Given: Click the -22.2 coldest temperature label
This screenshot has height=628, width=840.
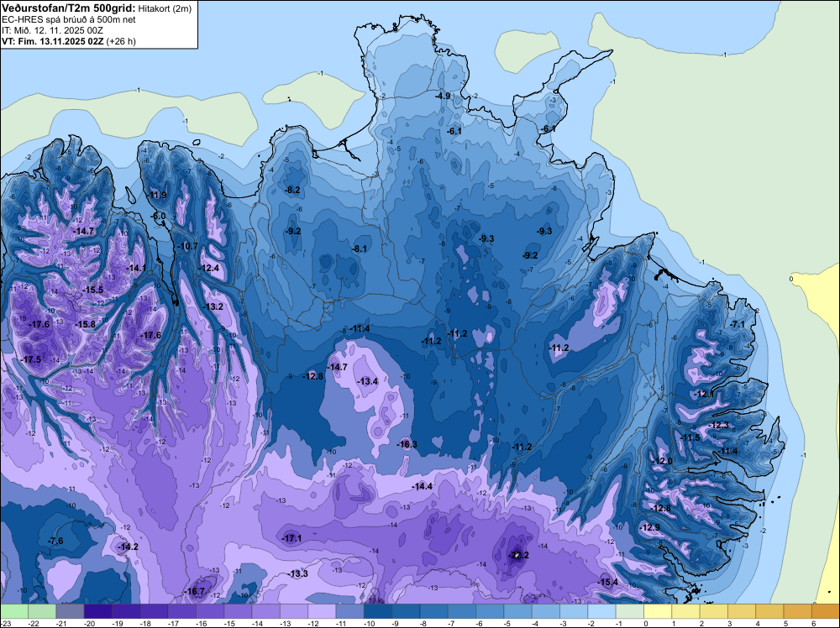Looking at the screenshot, I should [518, 555].
